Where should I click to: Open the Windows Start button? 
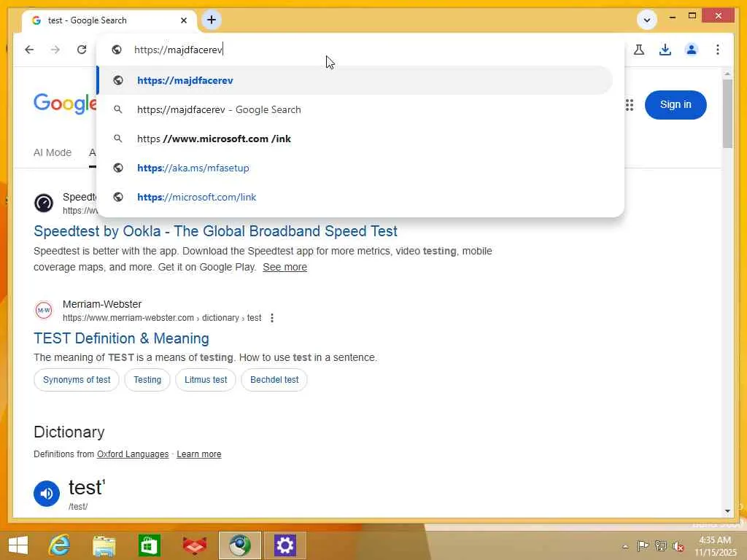coord(18,545)
